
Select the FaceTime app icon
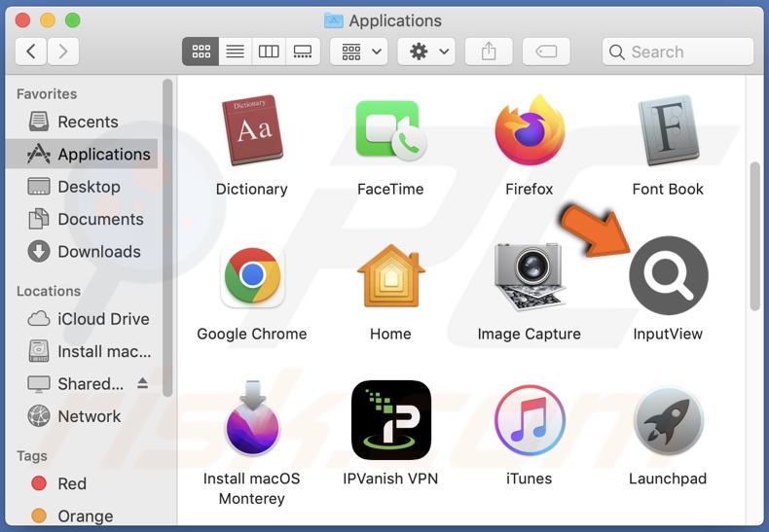coord(391,130)
